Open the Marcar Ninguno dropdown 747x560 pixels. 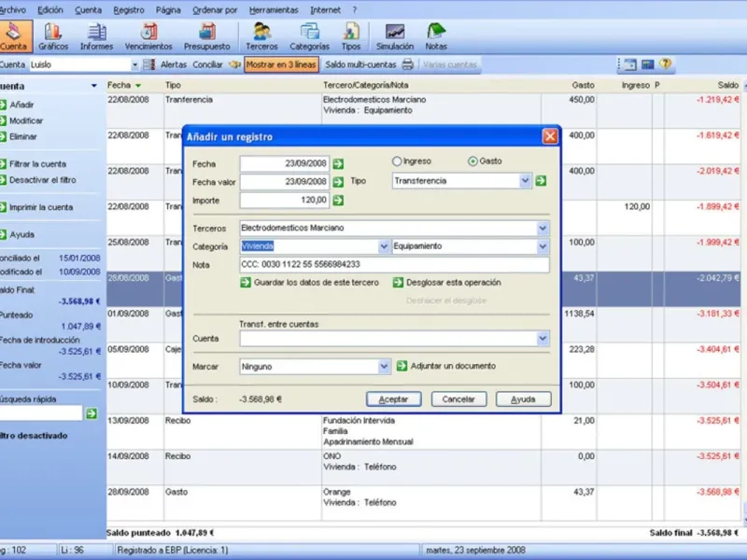click(x=384, y=367)
